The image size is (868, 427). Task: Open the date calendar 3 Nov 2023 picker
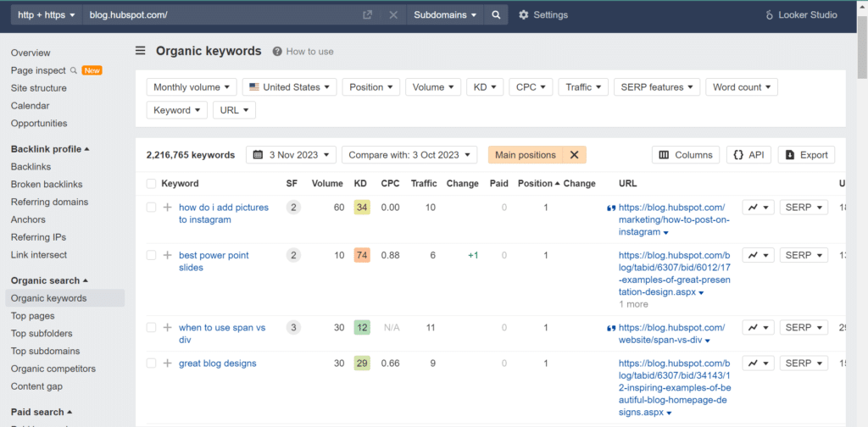coord(292,155)
